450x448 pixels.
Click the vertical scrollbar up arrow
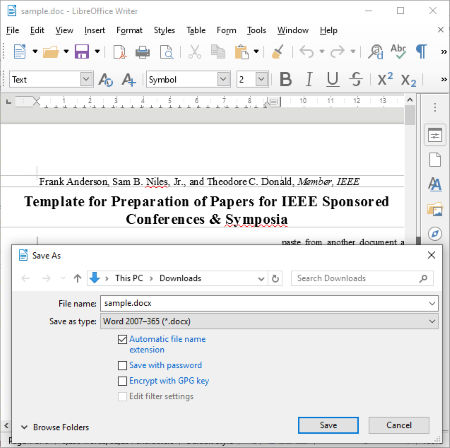tap(410, 100)
